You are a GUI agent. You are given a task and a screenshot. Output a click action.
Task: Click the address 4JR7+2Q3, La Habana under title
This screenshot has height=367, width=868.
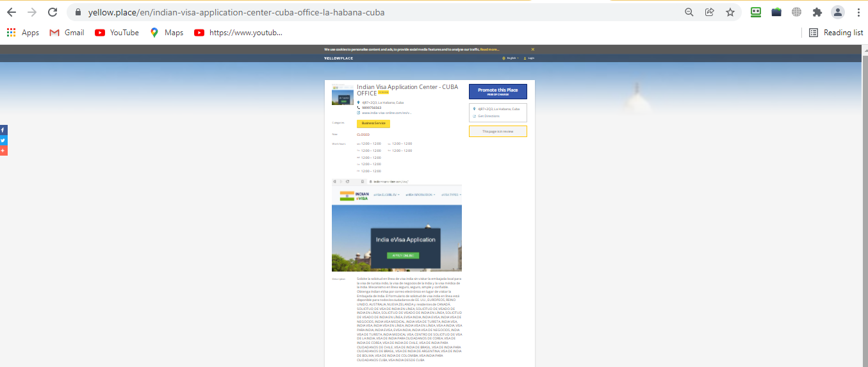382,102
